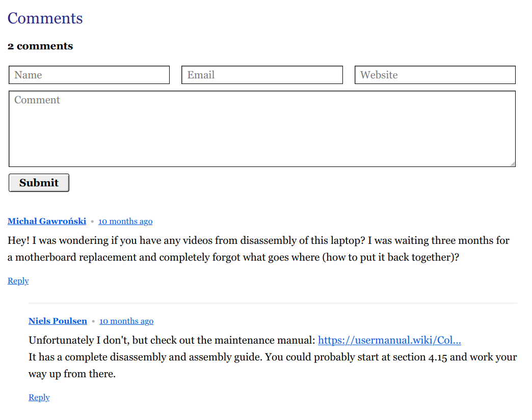Open the timestamp link on Michał's comment

click(125, 221)
